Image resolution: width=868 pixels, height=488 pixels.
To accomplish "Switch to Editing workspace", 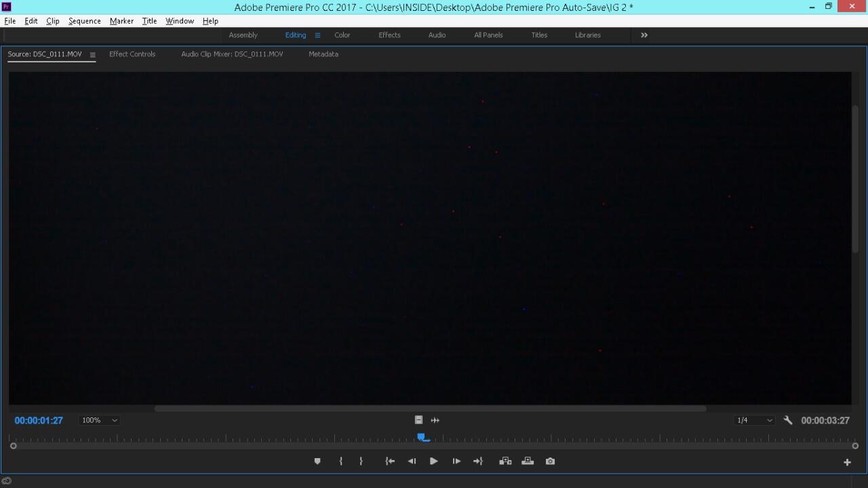I will (x=296, y=35).
